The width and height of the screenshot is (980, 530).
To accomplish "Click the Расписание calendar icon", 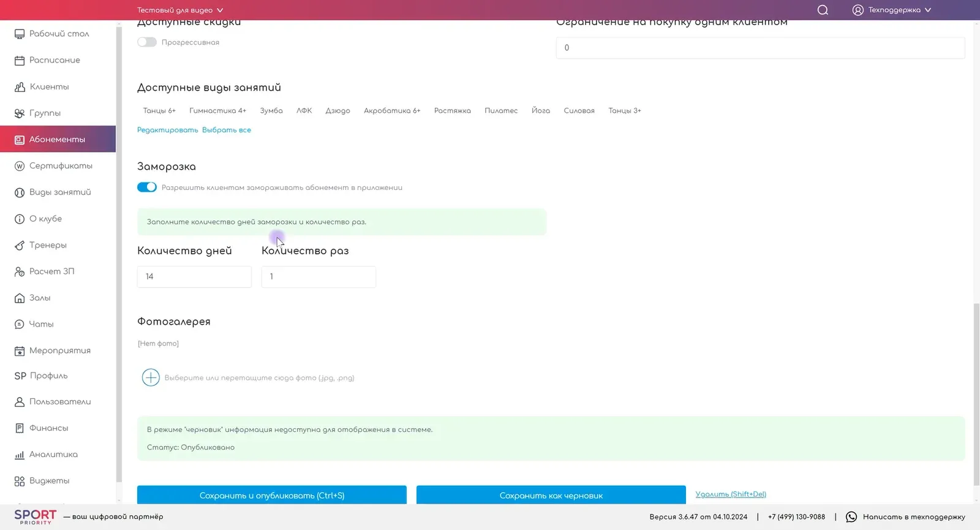I will coord(20,61).
